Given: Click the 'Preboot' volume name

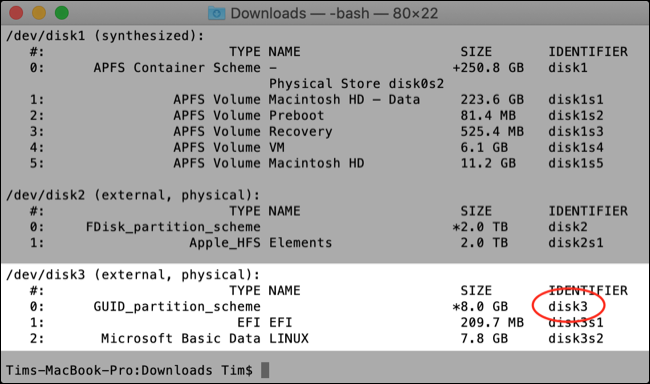Looking at the screenshot, I should [x=296, y=115].
